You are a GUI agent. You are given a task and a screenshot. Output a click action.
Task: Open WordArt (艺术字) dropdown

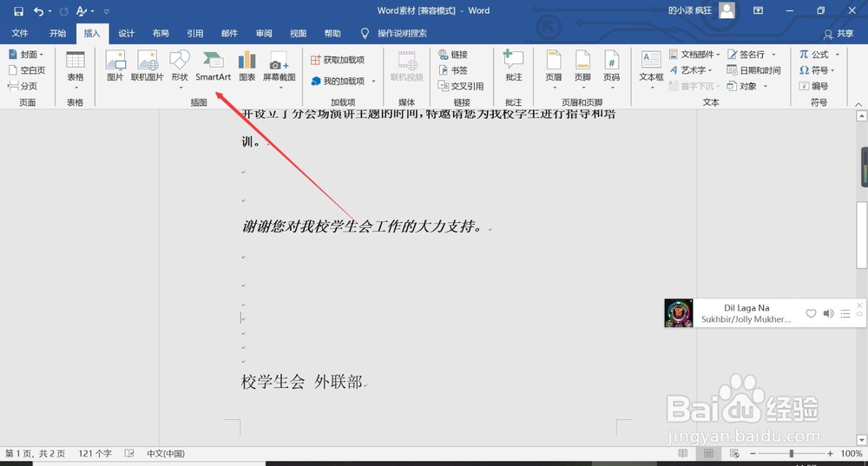coord(690,70)
